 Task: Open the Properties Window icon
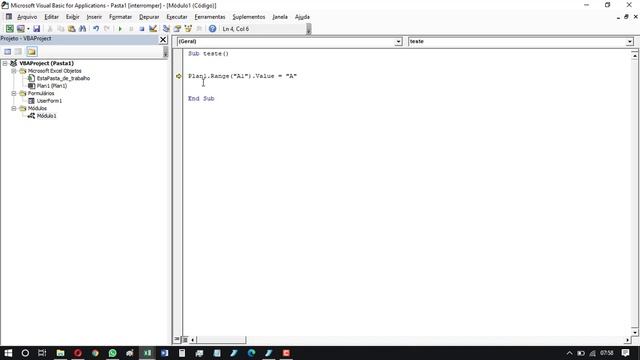177,29
